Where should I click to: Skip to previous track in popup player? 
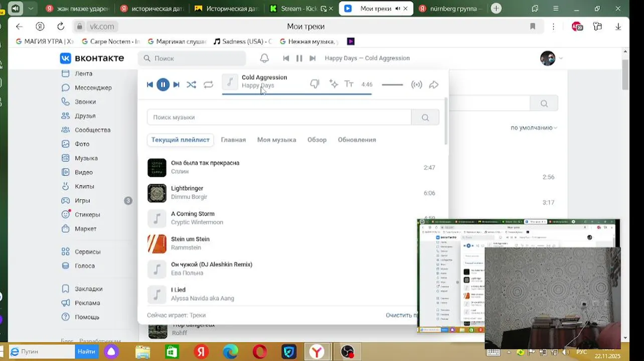click(149, 85)
